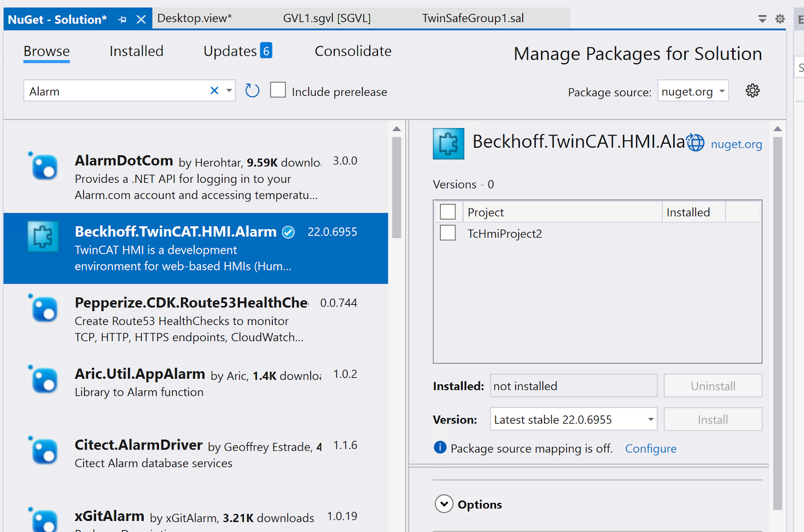Open NuGet package source settings gear
Viewport: 804px width, 532px height.
pyautogui.click(x=752, y=91)
